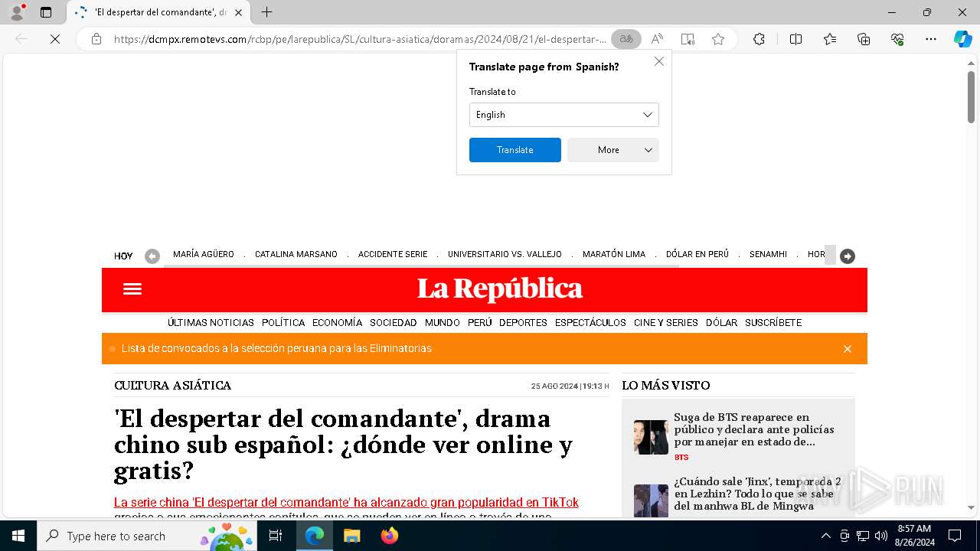Open Task View on the taskbar

(x=276, y=536)
